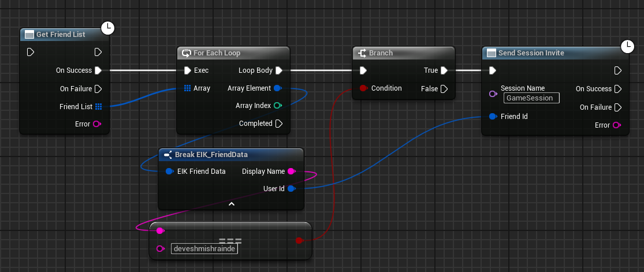
Task: Click the Send Session Invite Error pin
Action: click(616, 125)
